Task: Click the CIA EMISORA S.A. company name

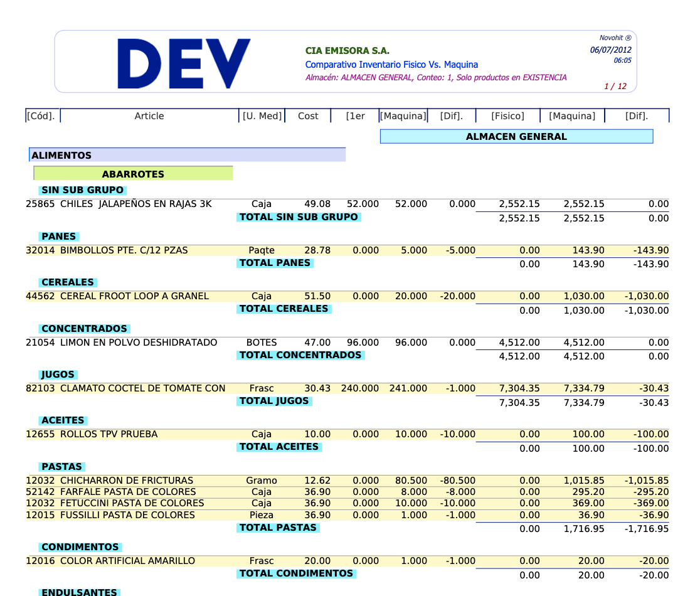Action: click(347, 51)
